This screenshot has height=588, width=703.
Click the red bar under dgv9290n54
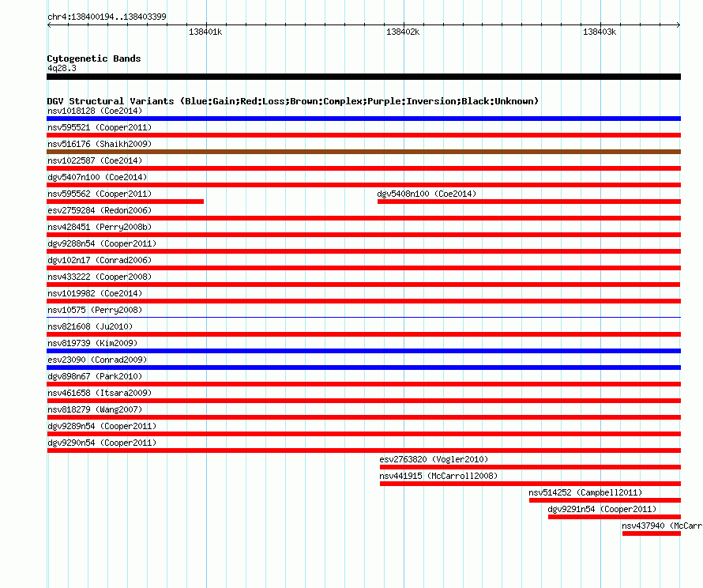[363, 450]
